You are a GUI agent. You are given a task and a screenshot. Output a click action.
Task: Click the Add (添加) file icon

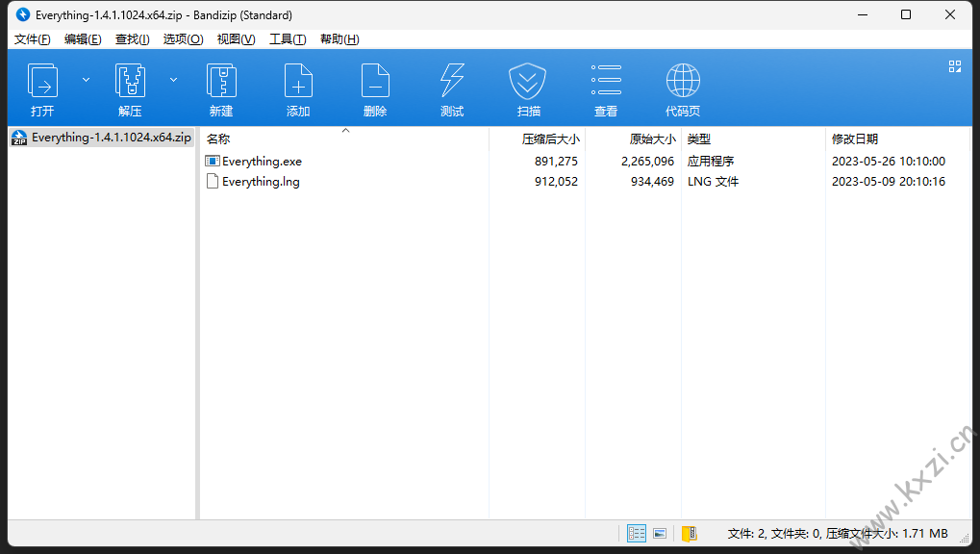(x=298, y=81)
